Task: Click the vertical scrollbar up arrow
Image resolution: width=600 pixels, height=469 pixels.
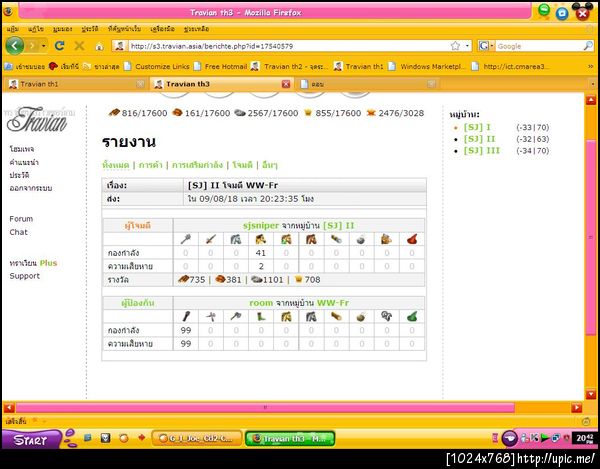Action: [591, 100]
